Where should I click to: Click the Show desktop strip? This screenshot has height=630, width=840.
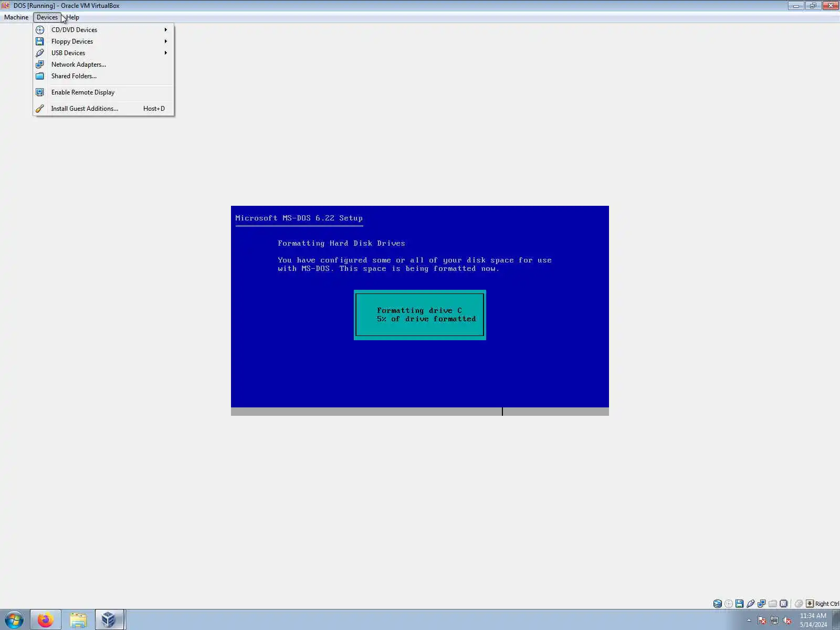pos(836,620)
